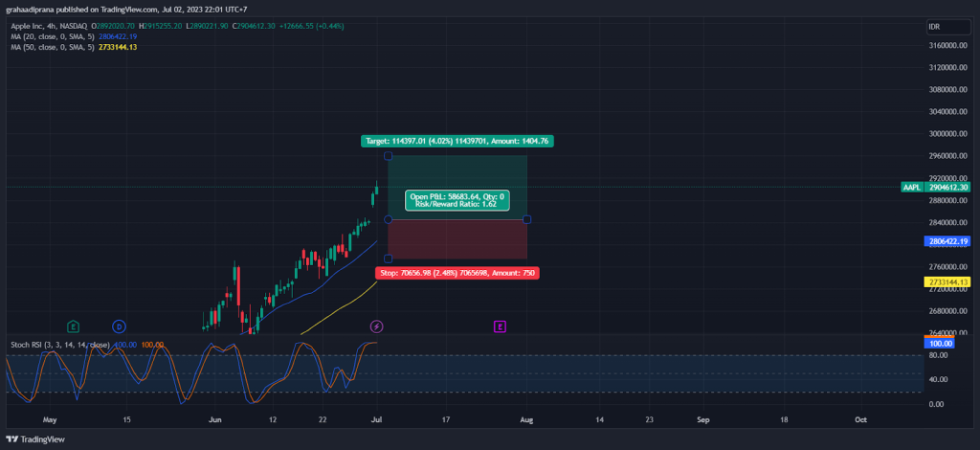Click the 3000000.00 price axis label
Viewport: 980px width, 450px height.
click(x=950, y=134)
